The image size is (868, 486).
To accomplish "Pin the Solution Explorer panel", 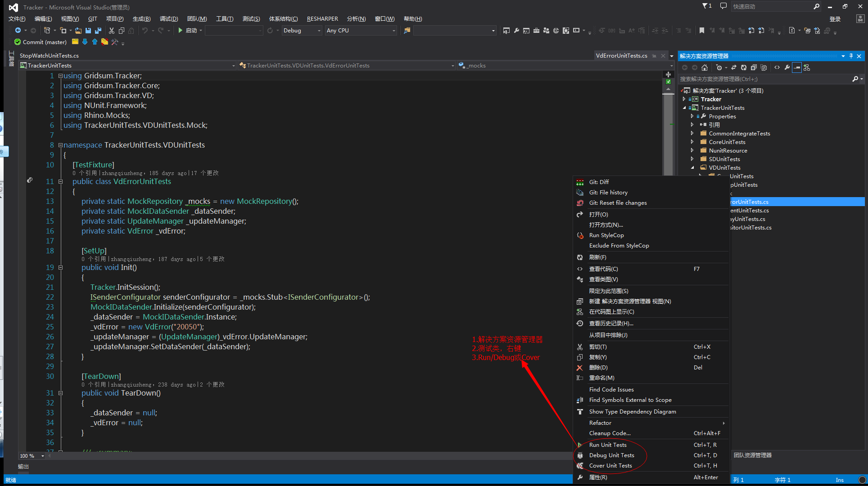I will [x=851, y=56].
